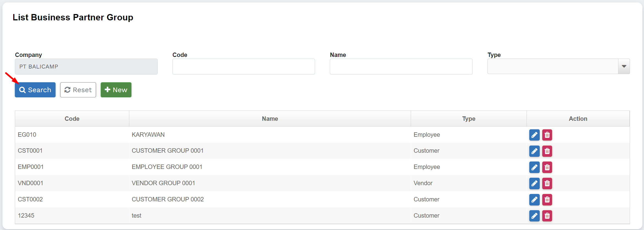
Task: Delete CUSTOMER GROUP 0002 row
Action: (x=547, y=199)
